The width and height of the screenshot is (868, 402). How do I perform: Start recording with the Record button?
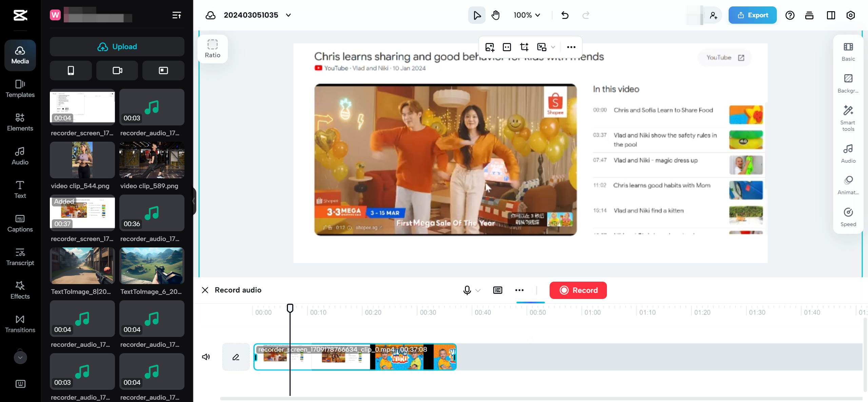click(578, 290)
